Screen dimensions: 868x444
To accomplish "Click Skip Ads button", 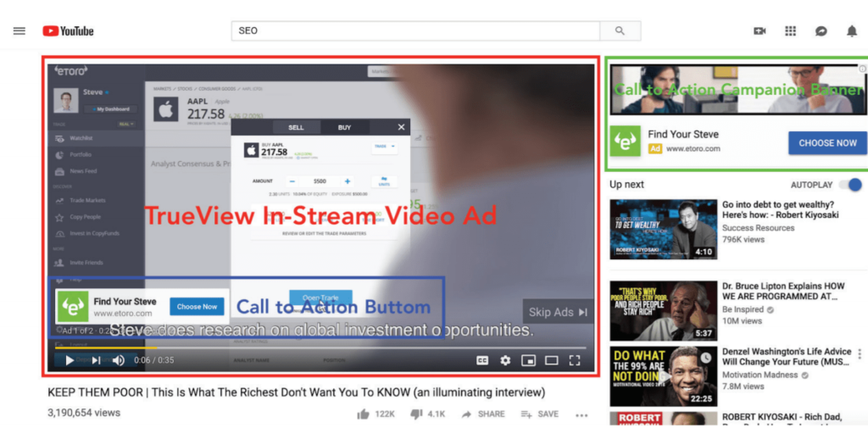I will pyautogui.click(x=558, y=312).
